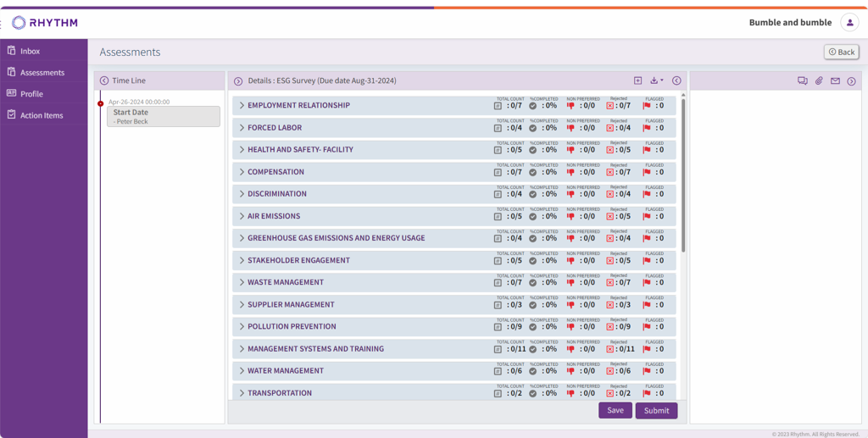868x438 pixels.
Task: Go to Inbox in sidebar
Action: (30, 51)
